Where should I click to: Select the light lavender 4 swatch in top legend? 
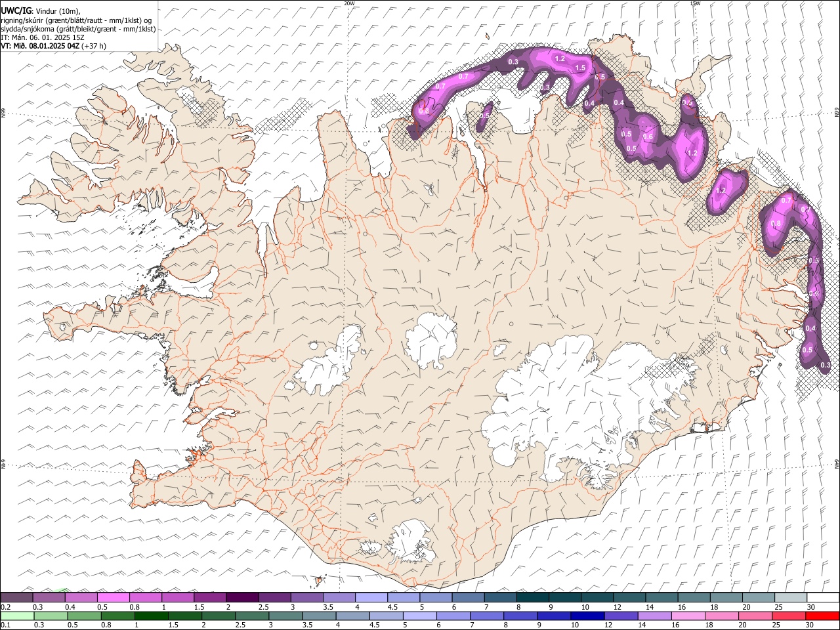pyautogui.click(x=371, y=597)
